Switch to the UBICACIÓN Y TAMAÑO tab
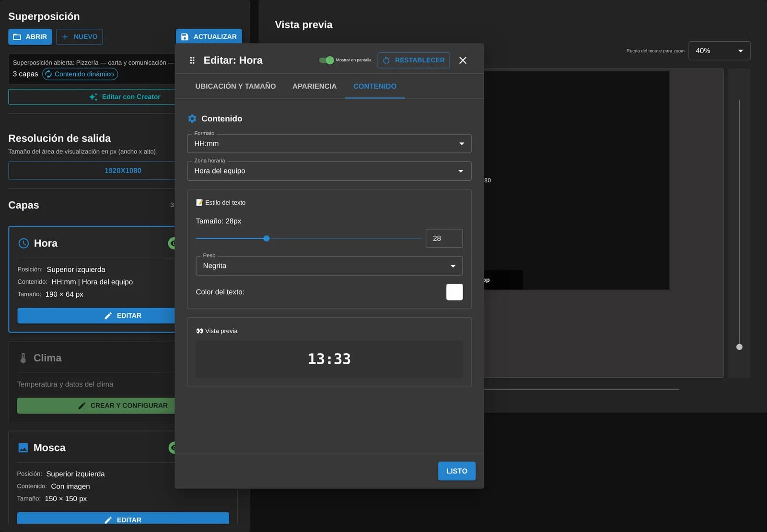767x532 pixels. (235, 86)
